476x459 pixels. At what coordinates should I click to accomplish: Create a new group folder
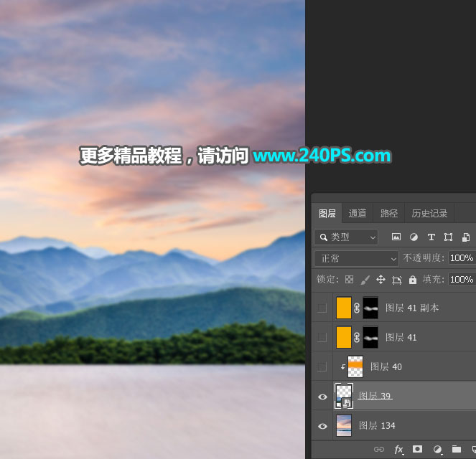[x=457, y=449]
